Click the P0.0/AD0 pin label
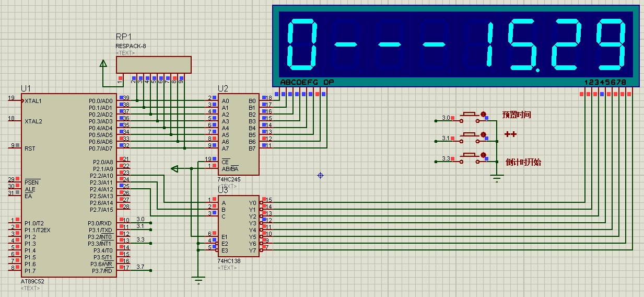Image resolution: width=644 pixels, height=297 pixels. (x=101, y=101)
